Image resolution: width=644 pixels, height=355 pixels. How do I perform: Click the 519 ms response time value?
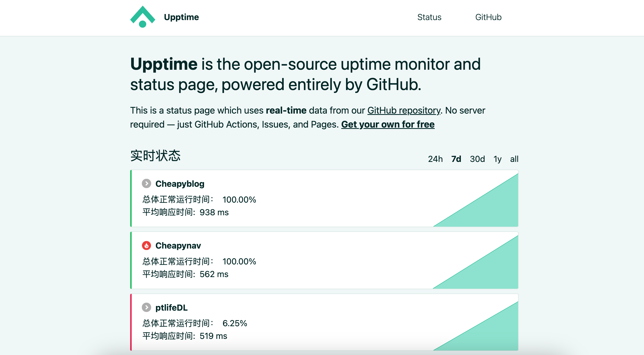click(213, 336)
